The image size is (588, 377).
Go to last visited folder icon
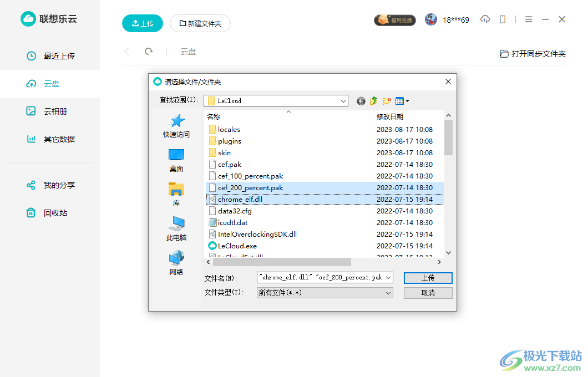(361, 101)
